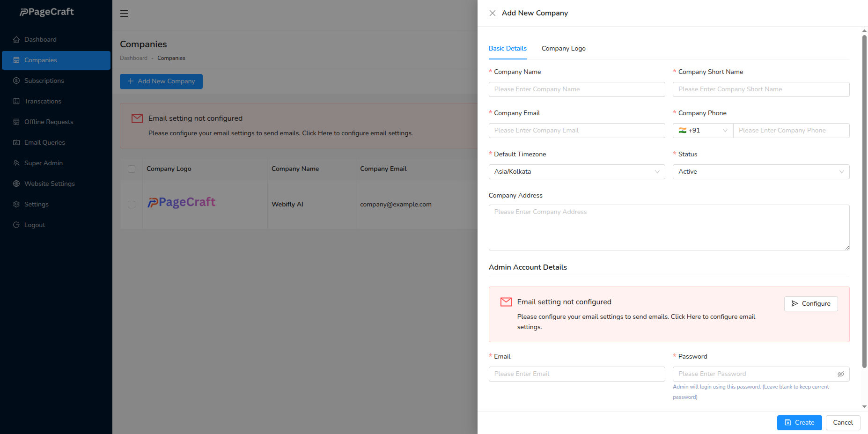The width and height of the screenshot is (868, 434).
Task: Toggle the hamburger menu icon
Action: point(124,14)
